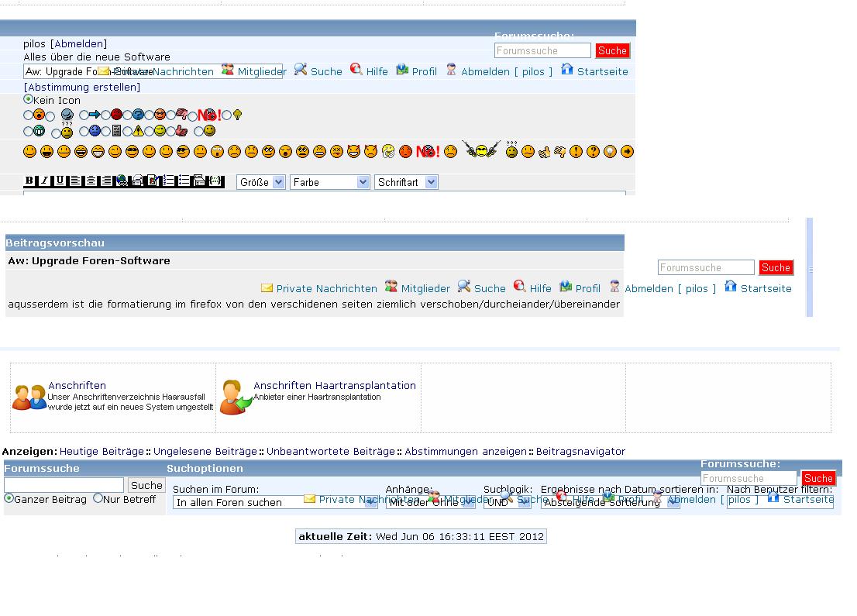Insert the twin-guns smiley

480,150
